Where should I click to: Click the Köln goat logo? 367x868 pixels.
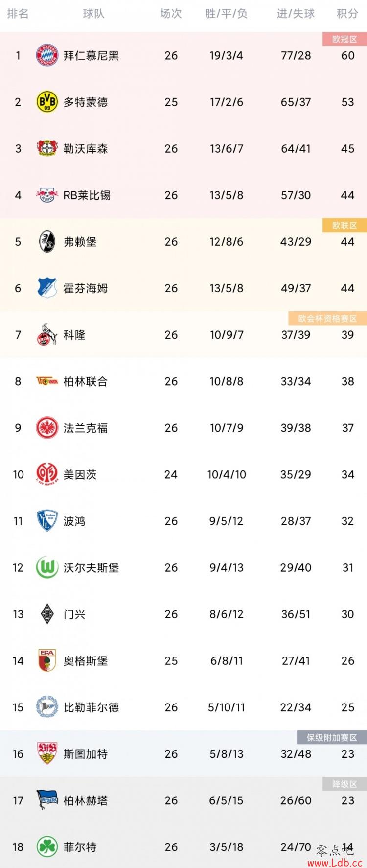[x=47, y=334]
